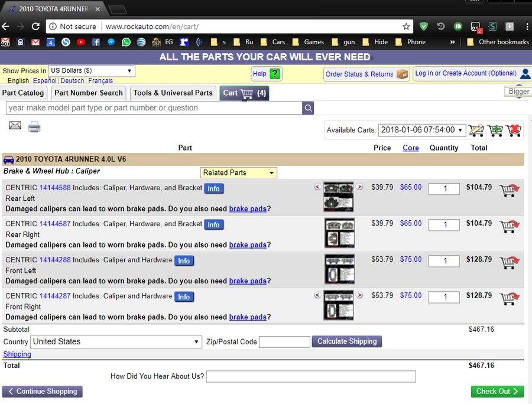The image size is (532, 404).
Task: Open the Show Prices In currency dropdown
Action: pyautogui.click(x=92, y=71)
